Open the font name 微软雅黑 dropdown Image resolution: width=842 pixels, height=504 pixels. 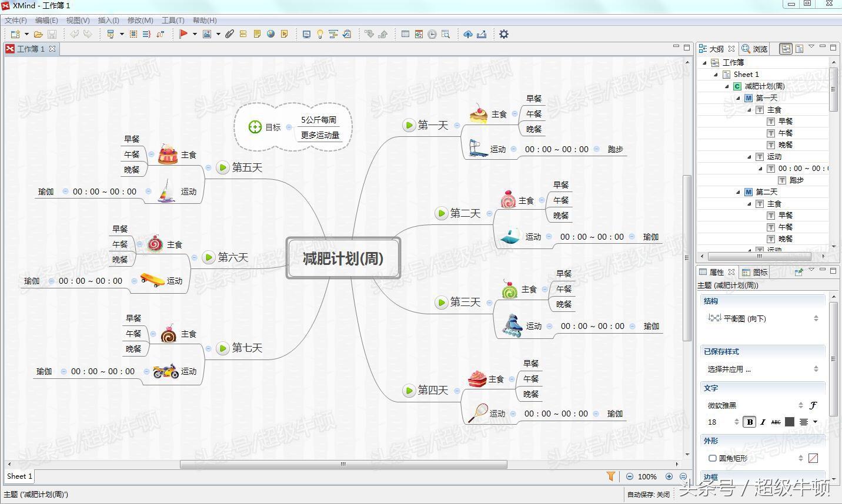pyautogui.click(x=755, y=405)
